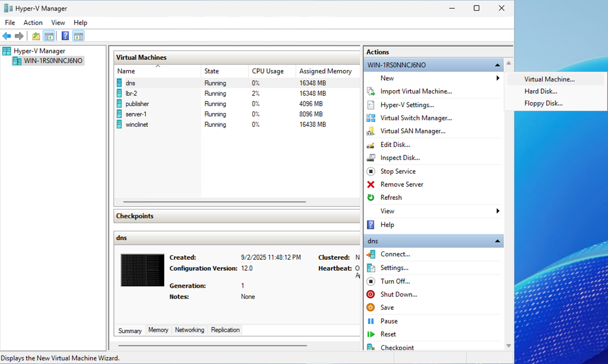Click the Forward arrow toolbar icon
Screen dimensions: 608x364
click(19, 36)
